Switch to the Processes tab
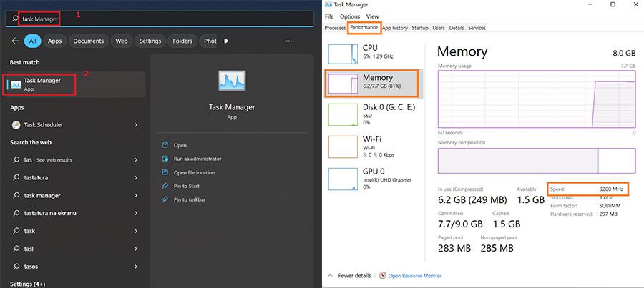Image resolution: width=644 pixels, height=288 pixels. click(x=335, y=28)
